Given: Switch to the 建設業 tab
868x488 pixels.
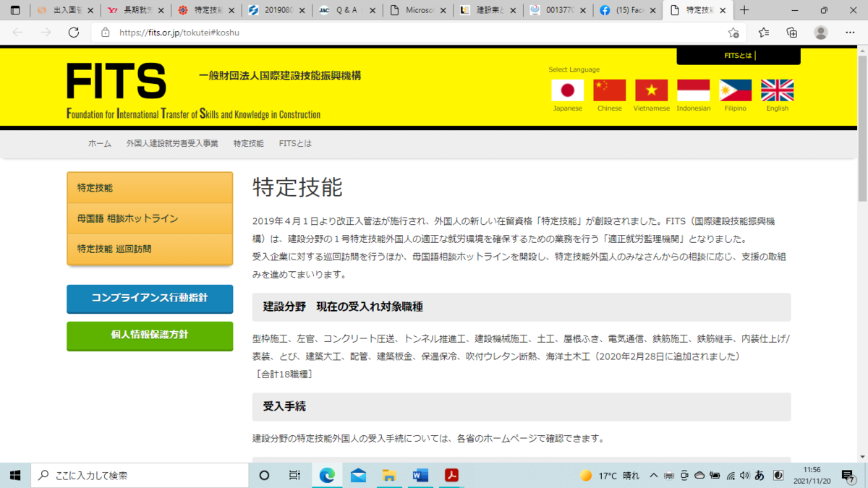Looking at the screenshot, I should coord(488,10).
